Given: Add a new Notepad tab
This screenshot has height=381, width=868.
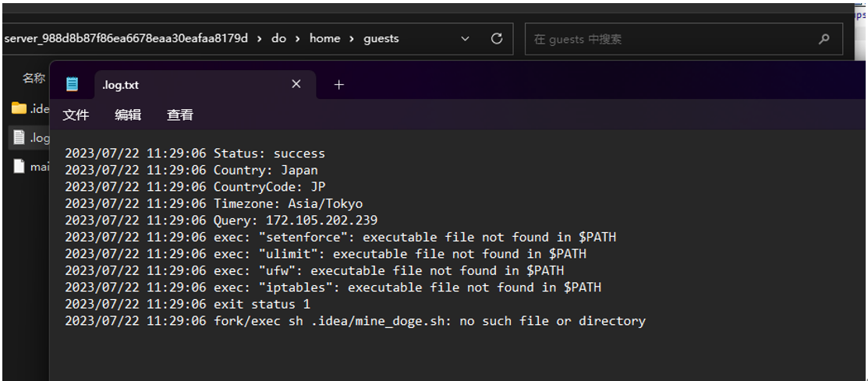Looking at the screenshot, I should (x=338, y=85).
